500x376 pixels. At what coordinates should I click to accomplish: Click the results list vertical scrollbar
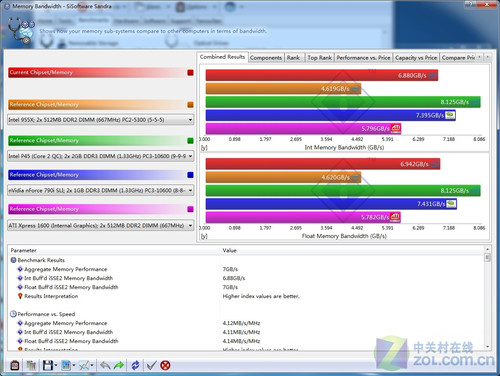click(487, 298)
